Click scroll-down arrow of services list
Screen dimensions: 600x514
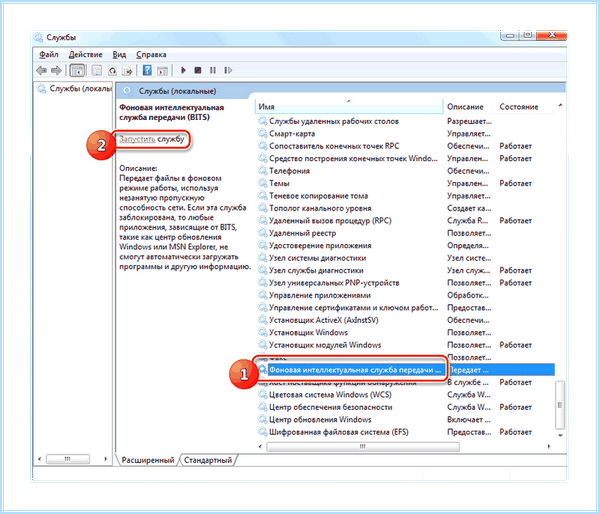click(x=560, y=436)
